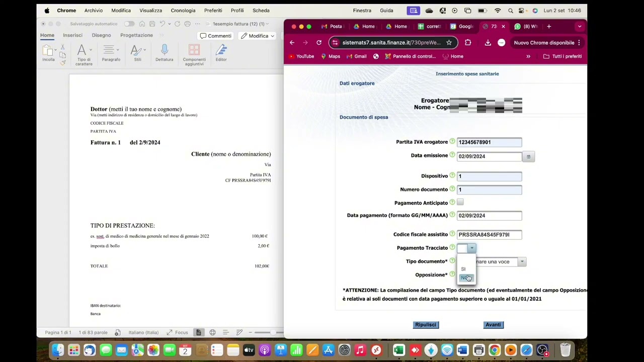This screenshot has width=644, height=362.
Task: Select the Format Painter brush icon
Action: 62,62
